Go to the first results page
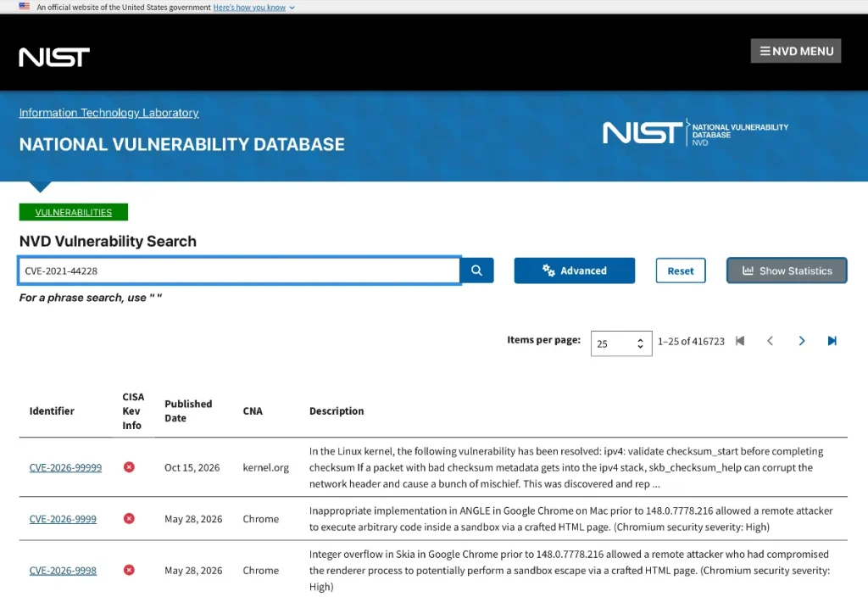 point(739,341)
